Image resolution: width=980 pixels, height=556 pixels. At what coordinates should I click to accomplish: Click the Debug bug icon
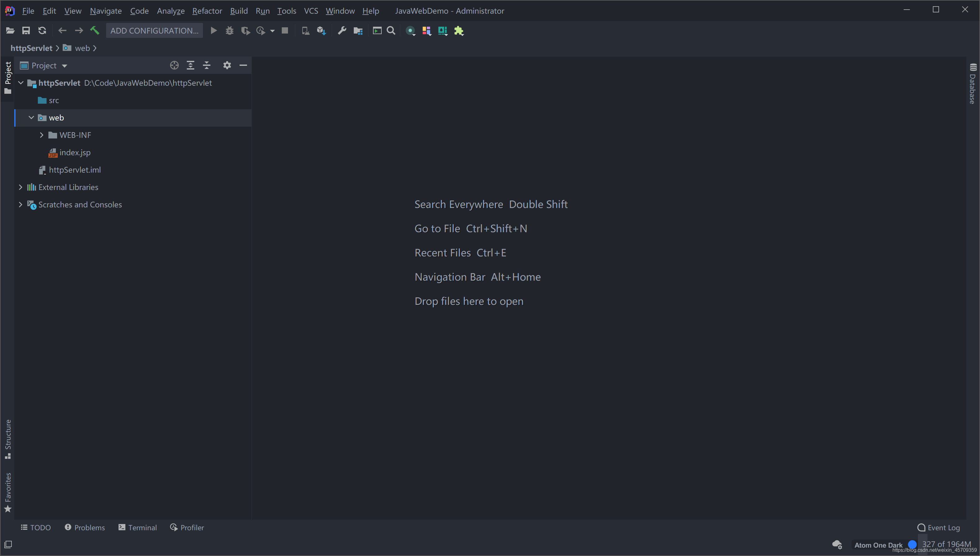pyautogui.click(x=229, y=30)
